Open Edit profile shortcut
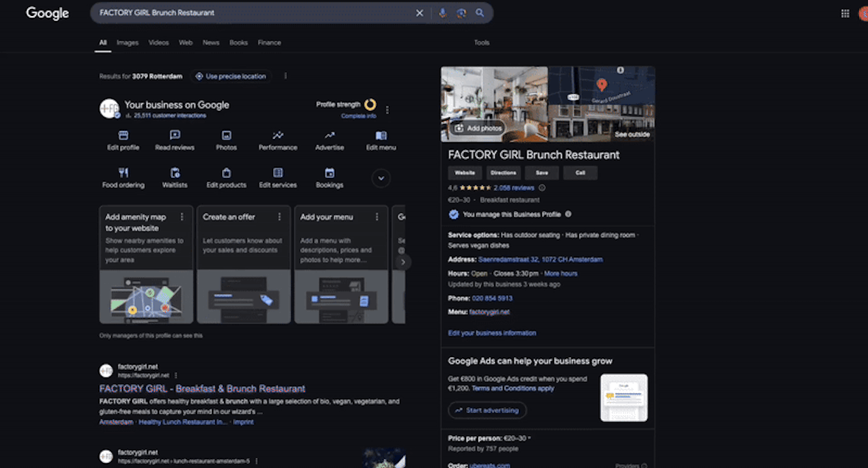This screenshot has height=468, width=868. (123, 141)
